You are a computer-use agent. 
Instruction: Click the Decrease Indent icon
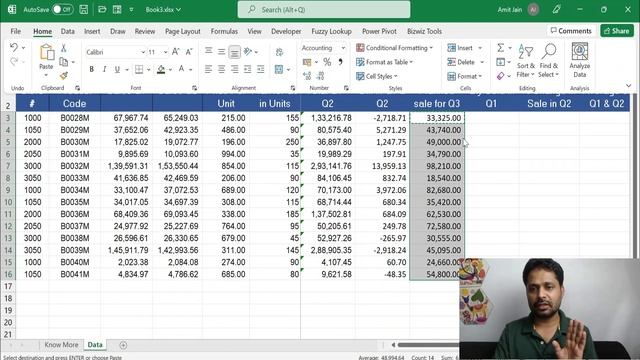[247, 69]
